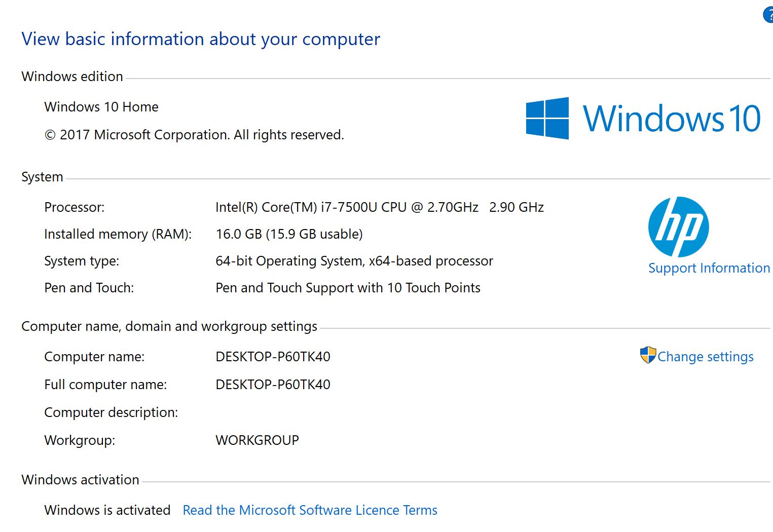Click the processor value Intel Core i7-7500U
This screenshot has height=532, width=773.
point(380,207)
